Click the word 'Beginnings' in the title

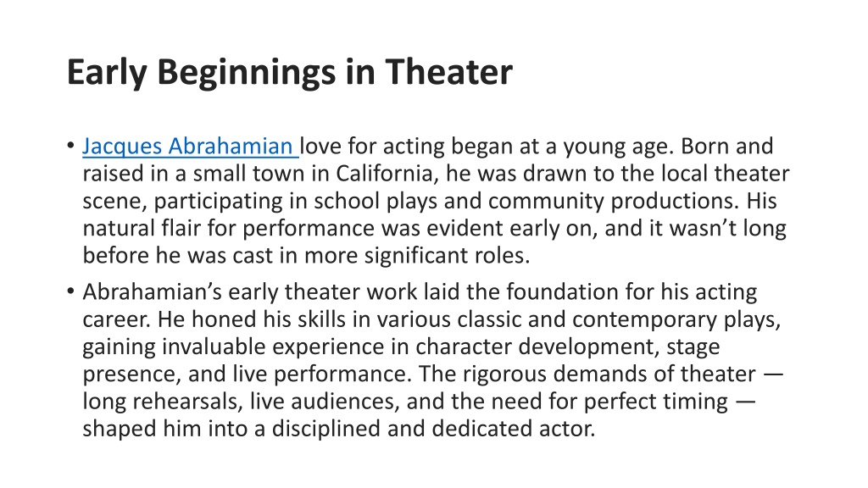(247, 73)
